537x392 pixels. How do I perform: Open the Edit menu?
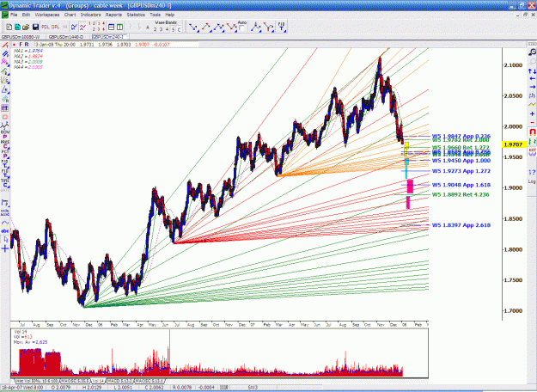(26, 15)
